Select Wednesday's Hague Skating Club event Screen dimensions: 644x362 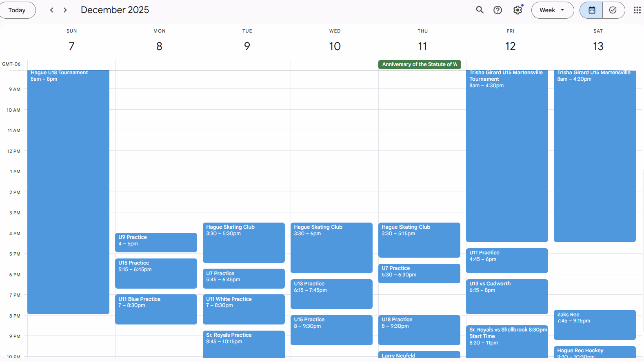(331, 247)
